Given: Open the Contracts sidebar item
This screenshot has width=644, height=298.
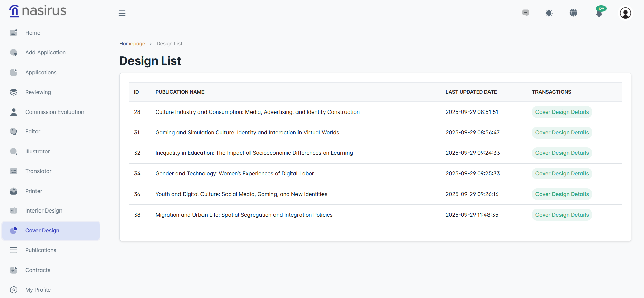Looking at the screenshot, I should pos(38,270).
